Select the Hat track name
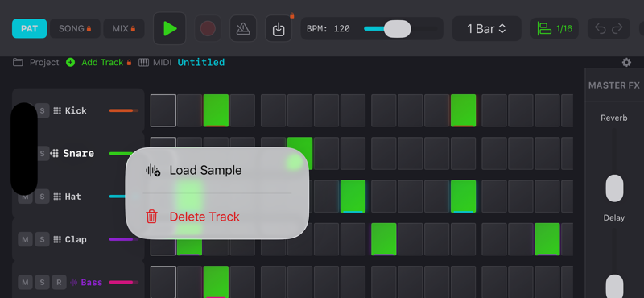This screenshot has height=298, width=644. (72, 197)
